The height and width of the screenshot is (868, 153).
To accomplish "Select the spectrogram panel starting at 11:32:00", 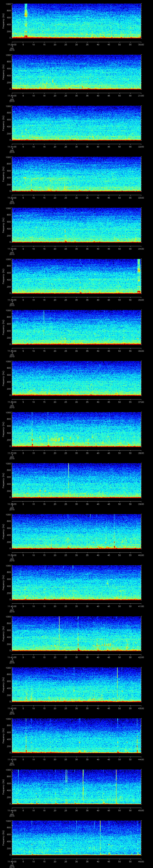I will (77, 174).
